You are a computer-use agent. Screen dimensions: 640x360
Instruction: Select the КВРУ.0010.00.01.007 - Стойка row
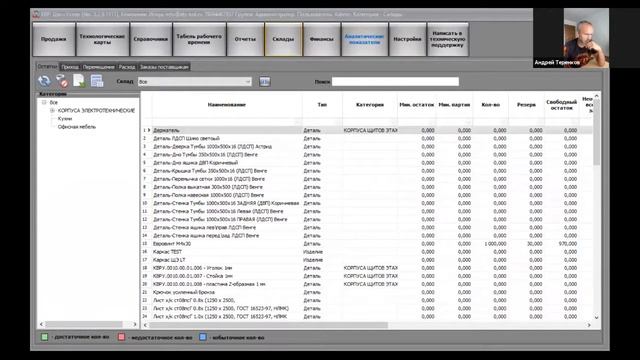point(367,276)
